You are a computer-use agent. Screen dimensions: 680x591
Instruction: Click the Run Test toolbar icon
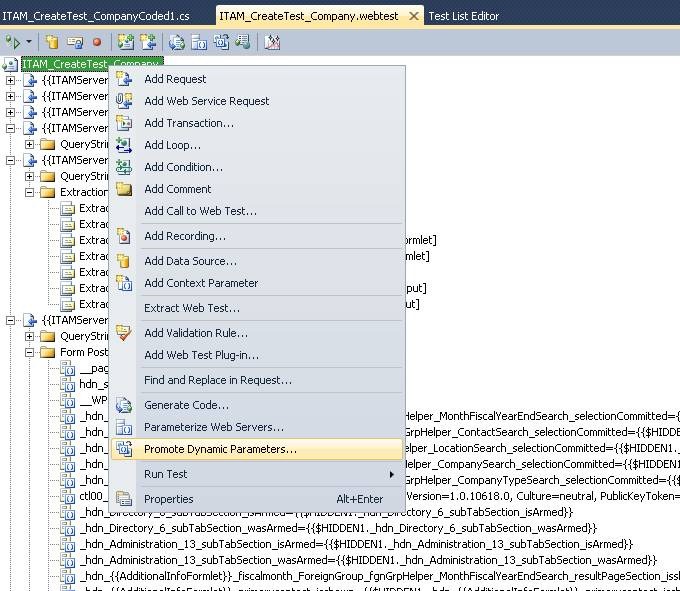pyautogui.click(x=13, y=42)
